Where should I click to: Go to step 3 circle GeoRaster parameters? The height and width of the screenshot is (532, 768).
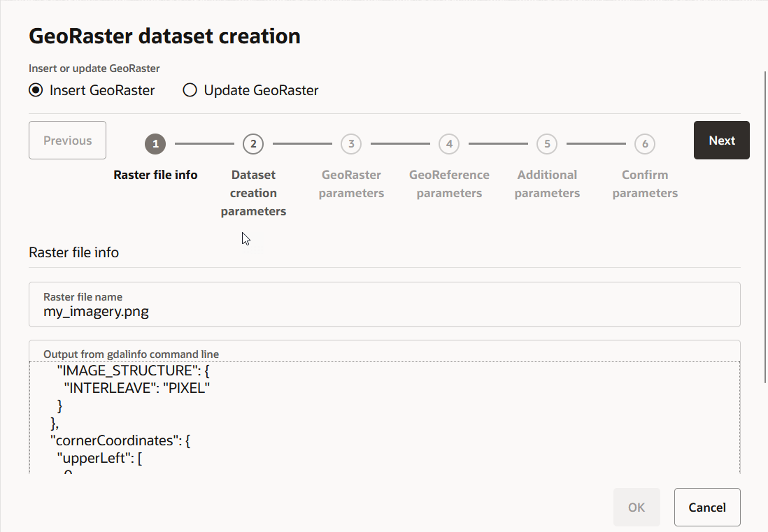(351, 144)
